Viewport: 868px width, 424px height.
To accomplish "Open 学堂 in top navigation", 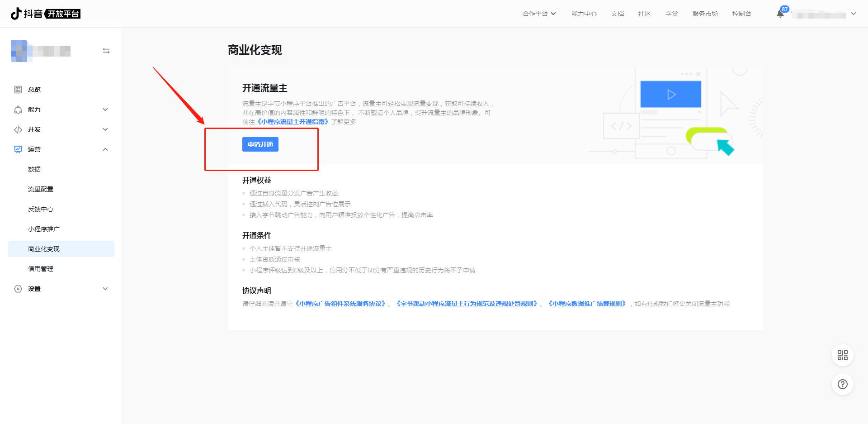I will click(x=672, y=14).
